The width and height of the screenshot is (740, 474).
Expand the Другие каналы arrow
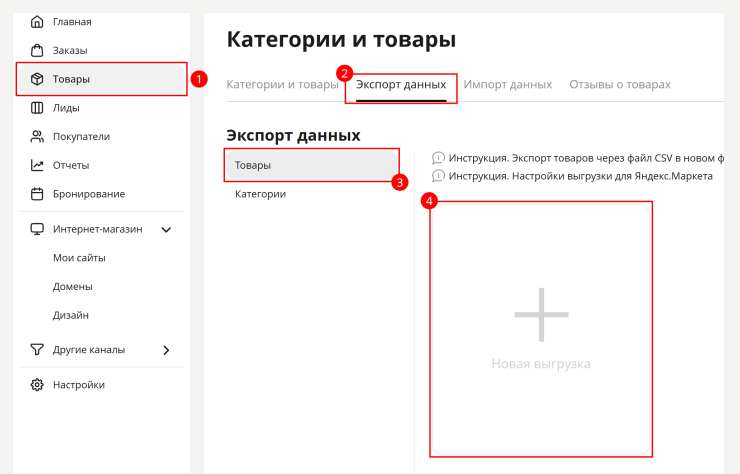point(166,350)
